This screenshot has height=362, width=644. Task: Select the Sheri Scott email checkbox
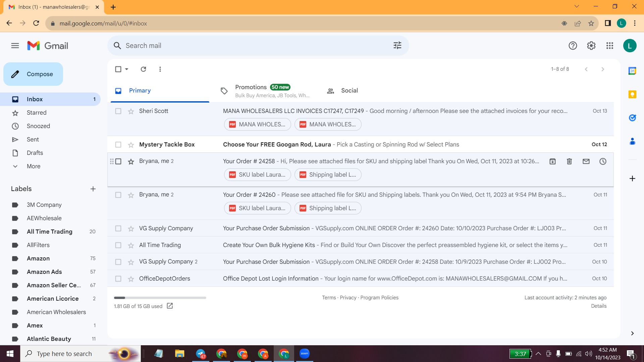coord(118,111)
